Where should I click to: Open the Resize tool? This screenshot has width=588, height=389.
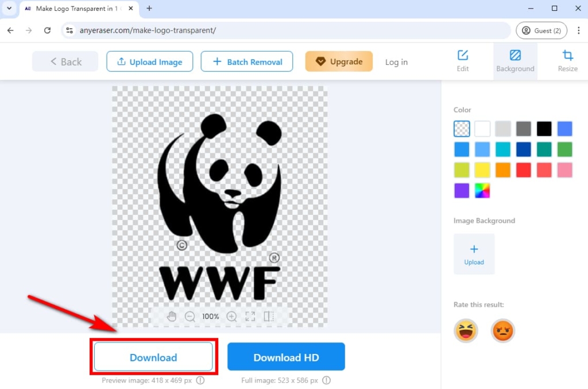[567, 61]
